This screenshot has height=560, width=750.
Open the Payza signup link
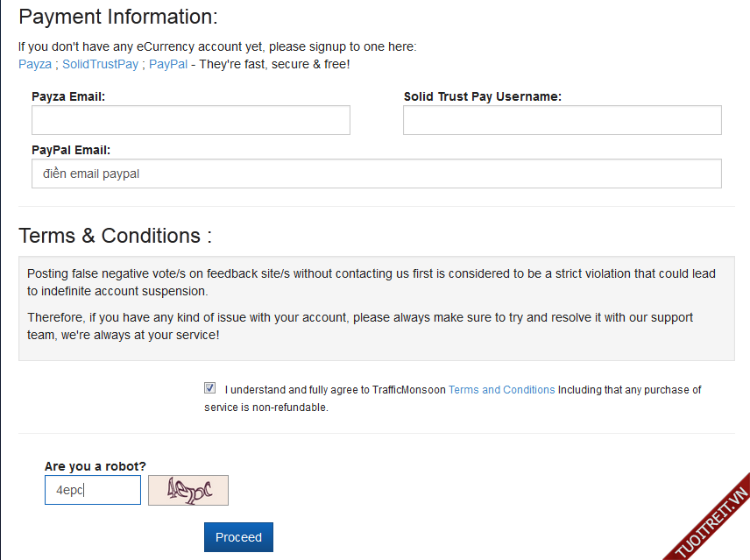coord(34,64)
